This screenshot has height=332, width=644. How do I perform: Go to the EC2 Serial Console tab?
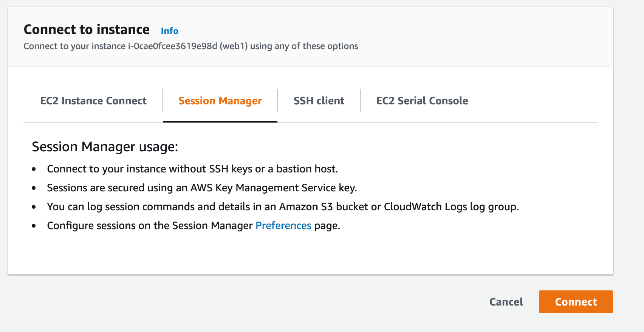pos(422,101)
